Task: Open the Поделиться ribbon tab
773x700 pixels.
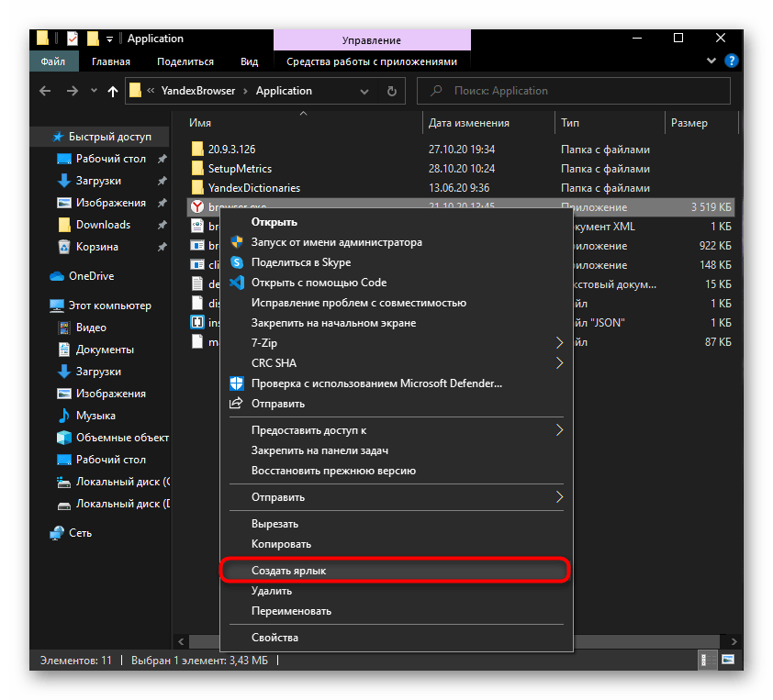Action: (x=185, y=61)
